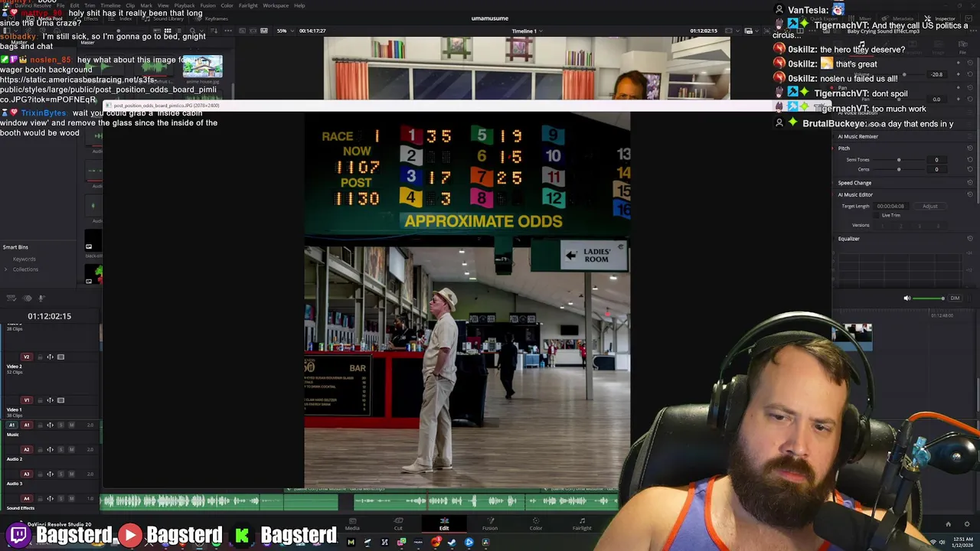
Task: Select version 1 in AI Music Editor
Action: click(x=883, y=226)
